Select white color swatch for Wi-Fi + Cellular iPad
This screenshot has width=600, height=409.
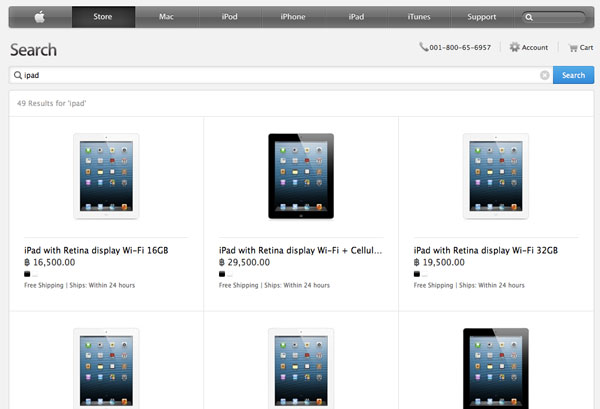tap(230, 274)
